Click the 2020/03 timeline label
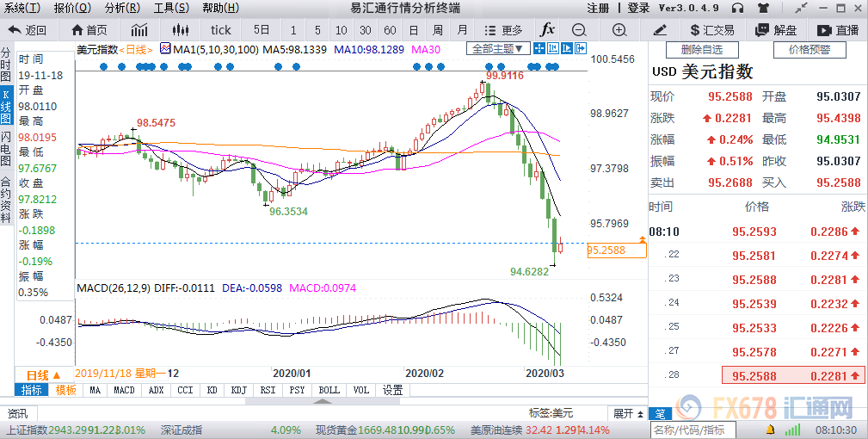Screen dimensions: 868x439 545,373
